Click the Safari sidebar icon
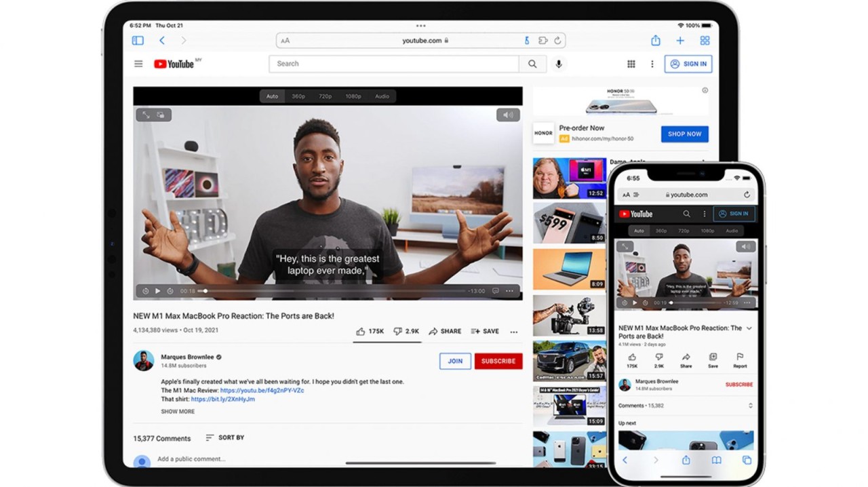Viewport: 868px width, 487px height. click(138, 40)
